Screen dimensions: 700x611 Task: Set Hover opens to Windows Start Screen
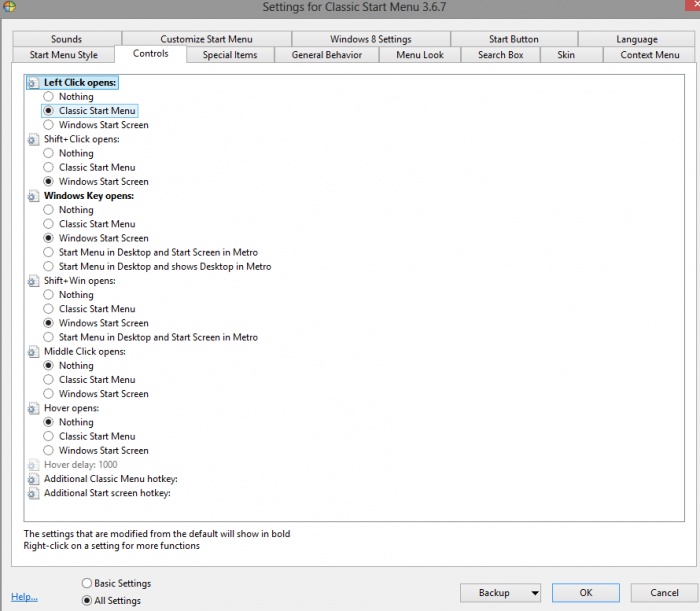[48, 450]
